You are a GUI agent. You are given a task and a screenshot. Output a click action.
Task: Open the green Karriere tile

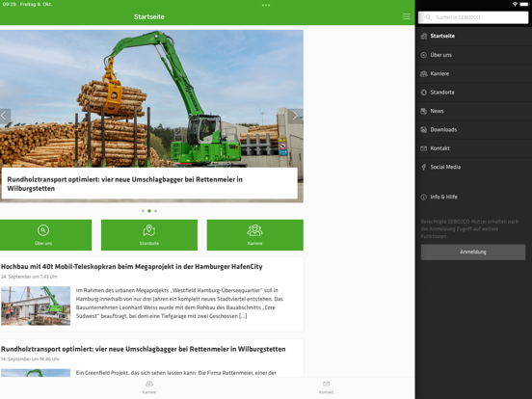click(x=254, y=235)
